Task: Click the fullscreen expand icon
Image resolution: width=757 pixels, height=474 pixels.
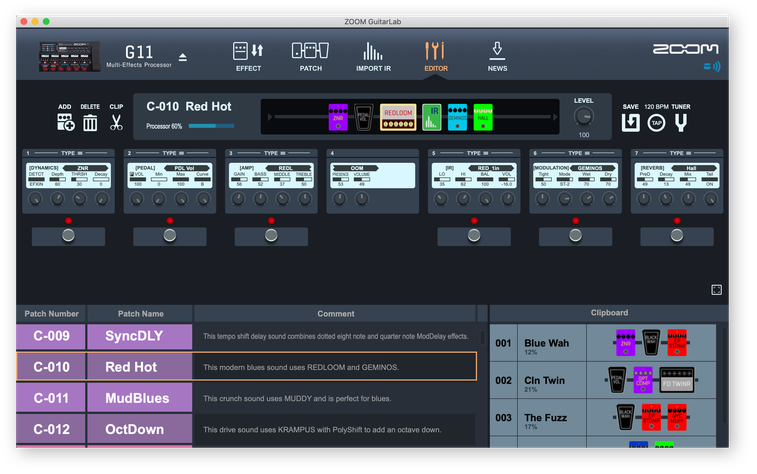Action: coord(716,290)
